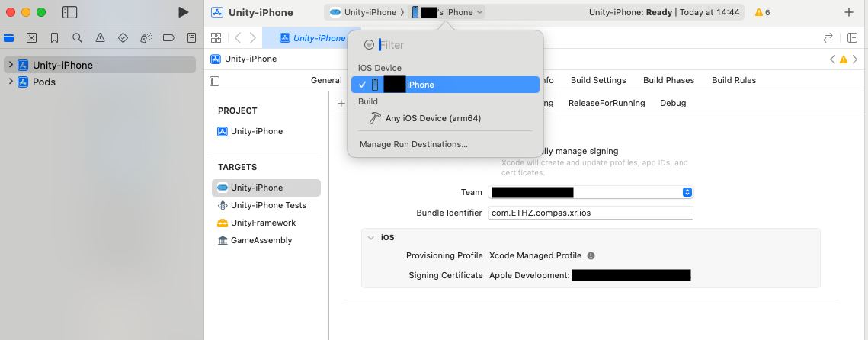Run the project with the play button
This screenshot has height=340, width=868.
[183, 12]
